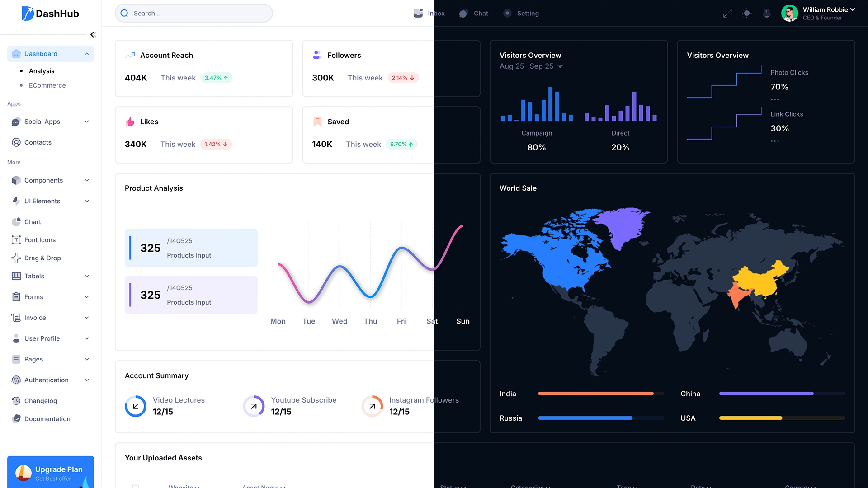Expand the Authentication chevron

click(x=87, y=380)
